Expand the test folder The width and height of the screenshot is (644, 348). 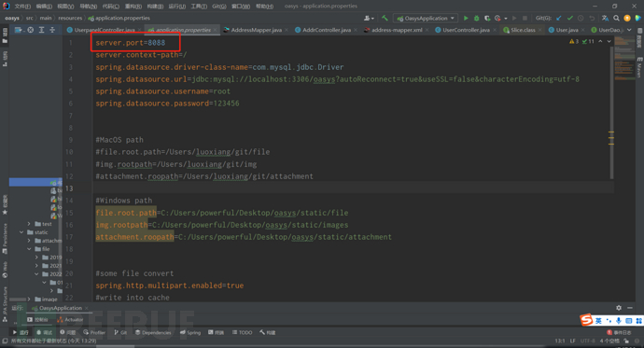(29, 224)
